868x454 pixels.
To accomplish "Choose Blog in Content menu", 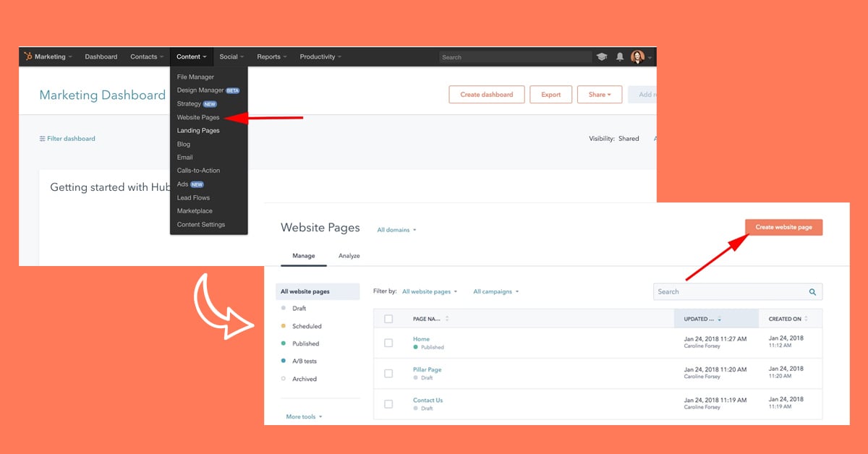I will pyautogui.click(x=184, y=144).
